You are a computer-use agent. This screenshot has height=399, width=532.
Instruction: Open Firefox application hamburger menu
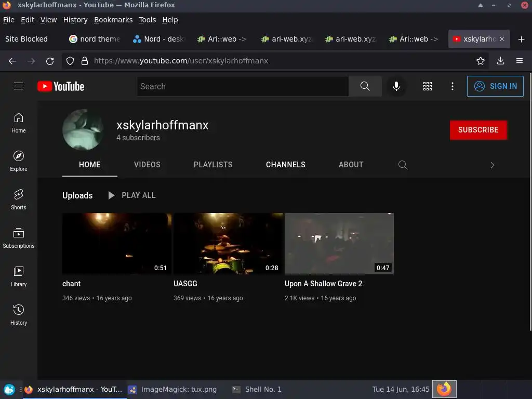520,61
